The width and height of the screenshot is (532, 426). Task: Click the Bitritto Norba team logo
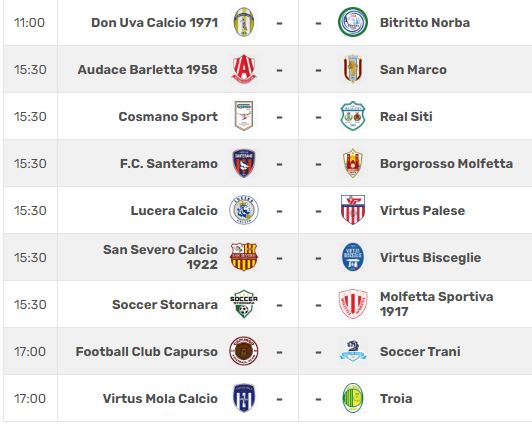click(353, 22)
